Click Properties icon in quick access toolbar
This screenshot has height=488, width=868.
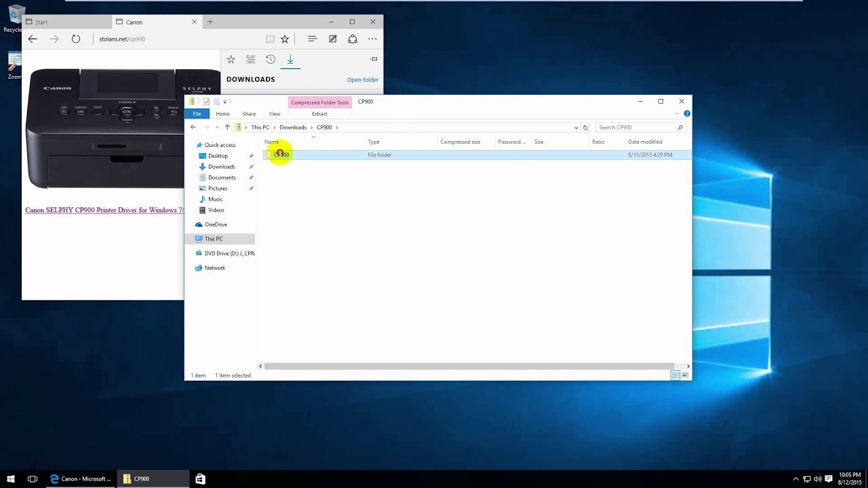click(207, 102)
